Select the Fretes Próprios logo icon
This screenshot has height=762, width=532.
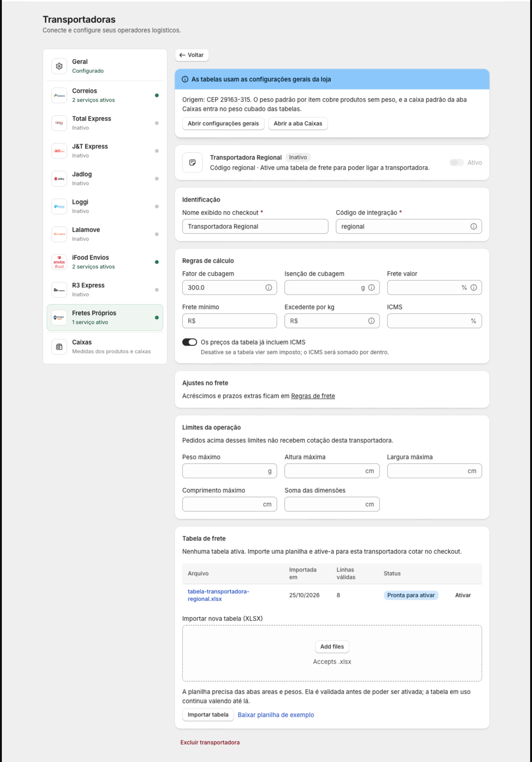pyautogui.click(x=59, y=318)
